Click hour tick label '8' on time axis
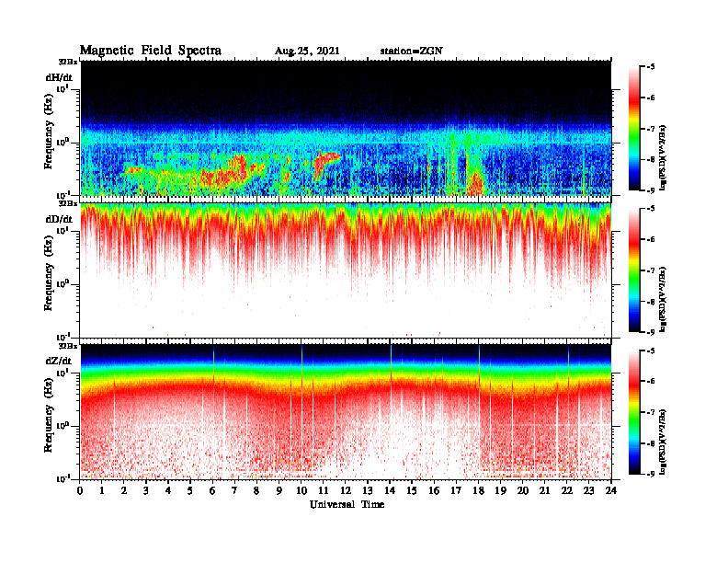This screenshot has height=563, width=728. click(x=256, y=491)
